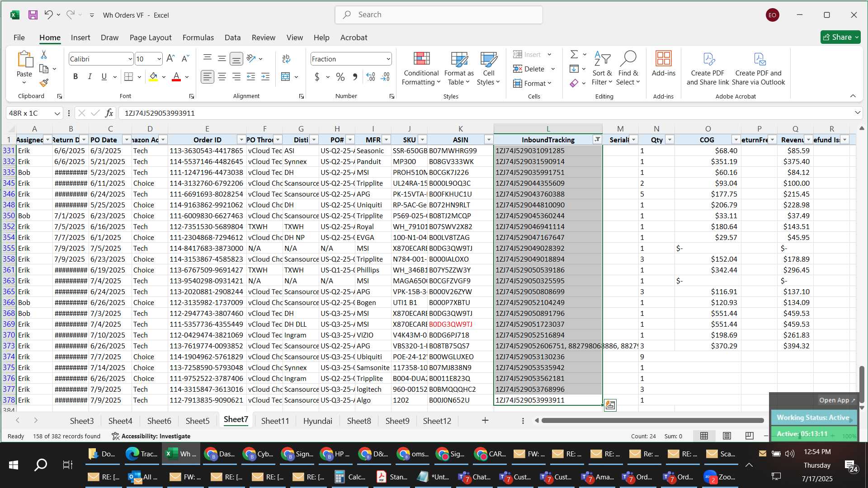Open Calculator from the taskbar
Viewport: 868px width, 488px height.
coord(350,477)
